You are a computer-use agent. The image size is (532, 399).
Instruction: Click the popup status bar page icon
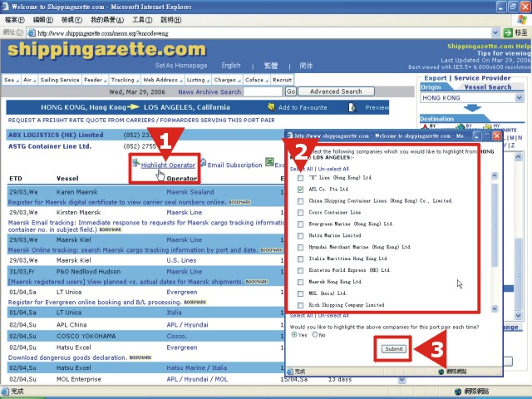290,372
